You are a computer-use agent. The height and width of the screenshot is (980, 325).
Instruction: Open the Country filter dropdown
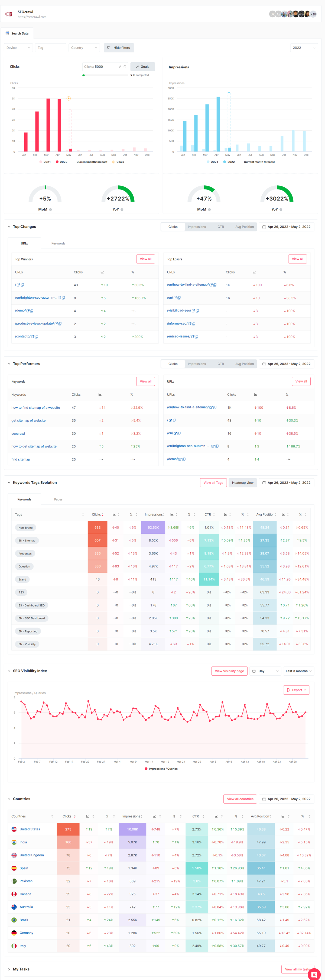[84, 48]
